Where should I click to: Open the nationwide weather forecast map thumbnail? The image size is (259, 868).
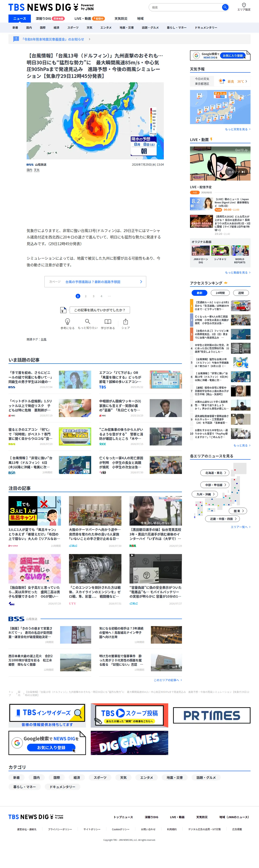(x=220, y=107)
